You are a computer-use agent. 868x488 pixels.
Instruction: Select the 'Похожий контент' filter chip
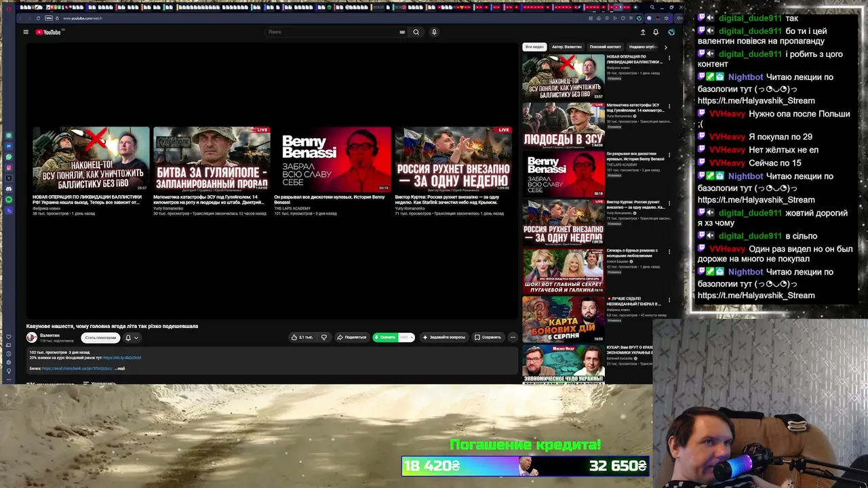coord(606,47)
